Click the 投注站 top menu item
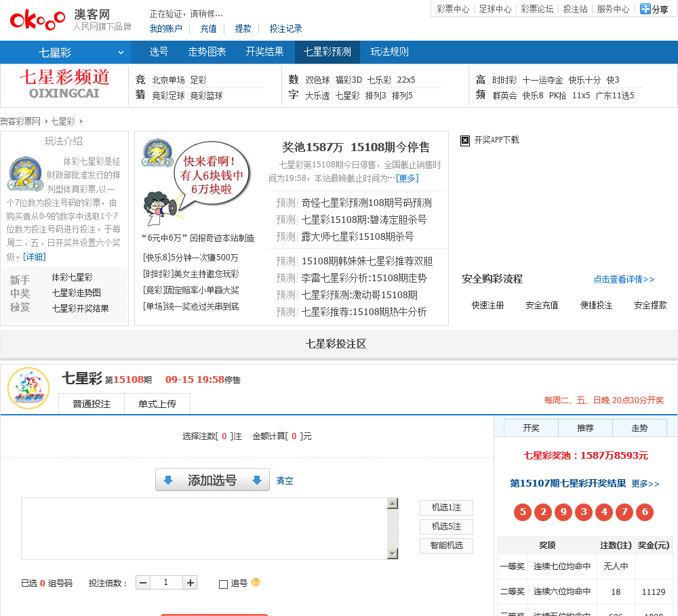The height and width of the screenshot is (616, 678). tap(575, 9)
